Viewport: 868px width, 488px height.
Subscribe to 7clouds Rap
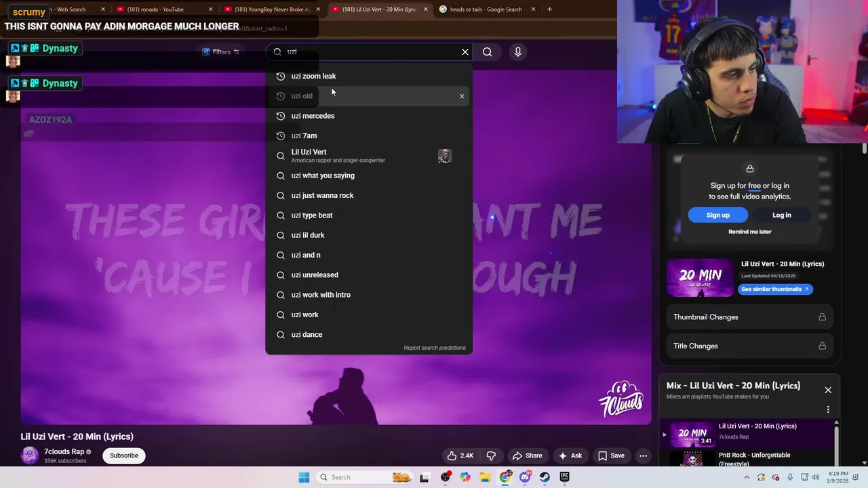point(124,455)
